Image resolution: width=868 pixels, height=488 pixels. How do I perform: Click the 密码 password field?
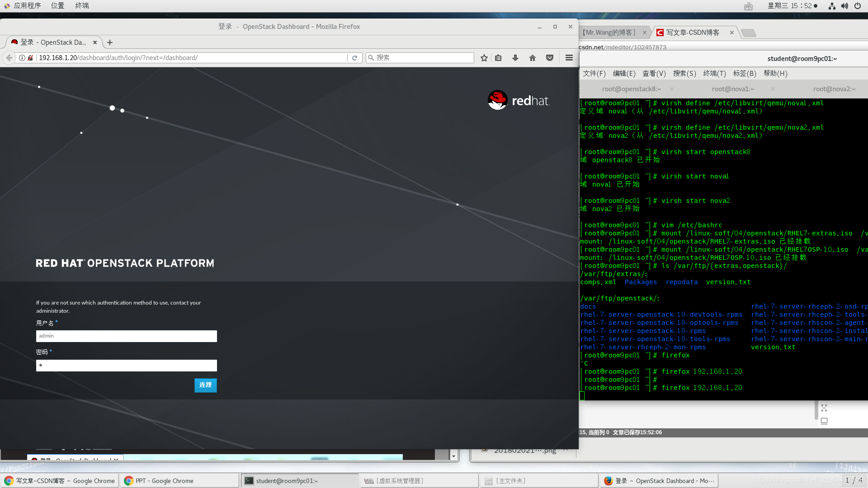pos(127,366)
